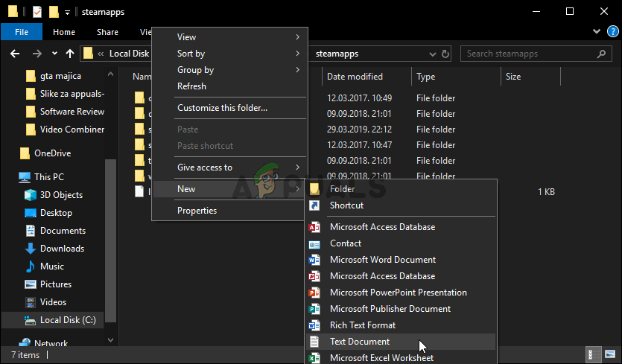Screen dimensions: 622x364
Task: Open Pictures in the navigation pane
Action: tap(56, 284)
